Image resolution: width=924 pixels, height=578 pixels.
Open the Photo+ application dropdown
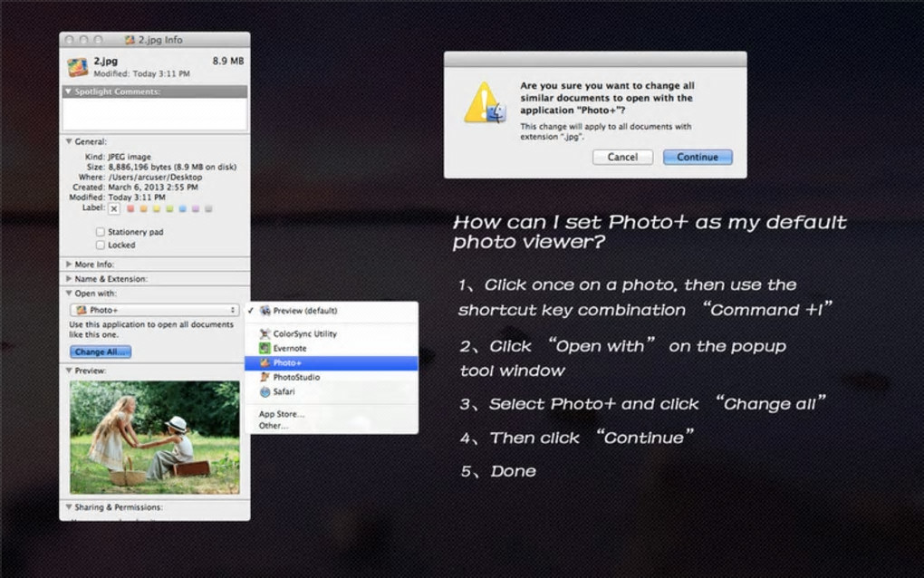tap(154, 310)
